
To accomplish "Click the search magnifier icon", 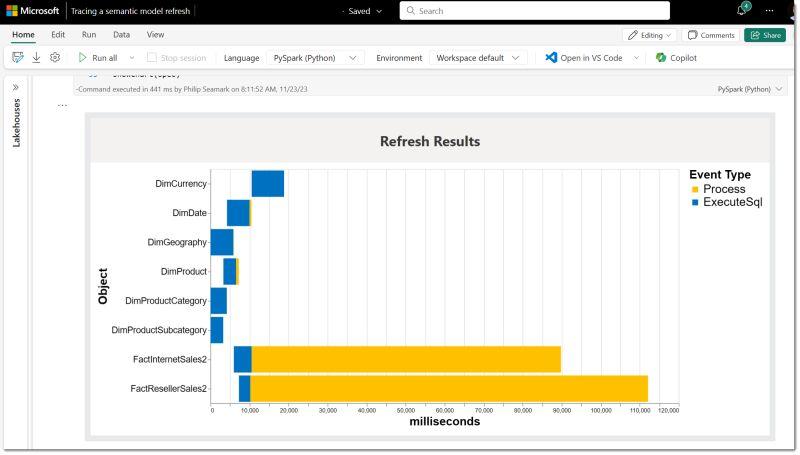I will click(x=412, y=11).
